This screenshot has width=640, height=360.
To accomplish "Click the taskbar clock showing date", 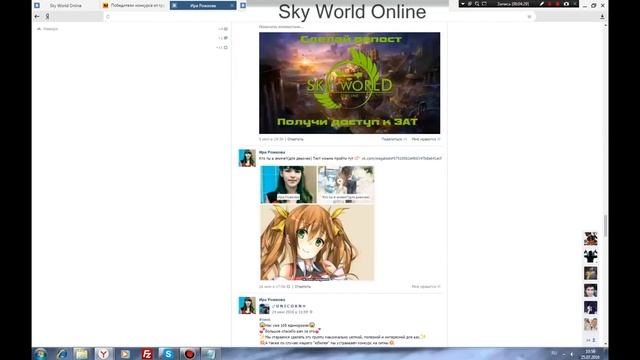I will point(590,354).
